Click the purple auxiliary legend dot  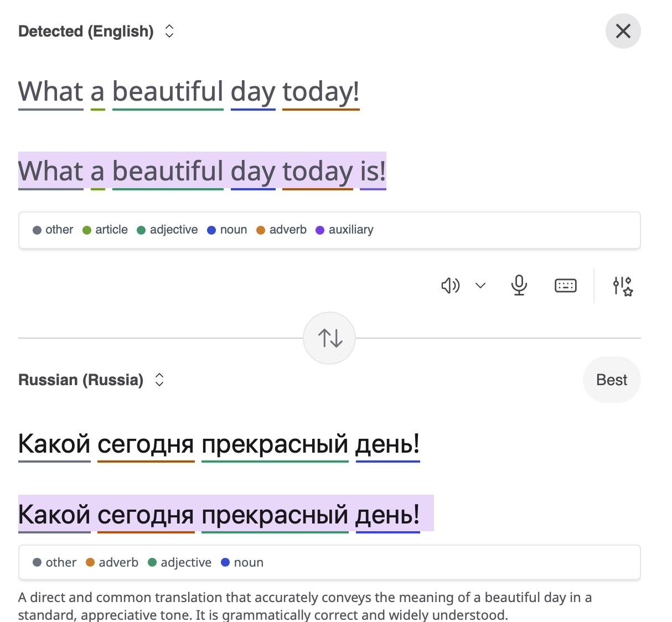(320, 230)
